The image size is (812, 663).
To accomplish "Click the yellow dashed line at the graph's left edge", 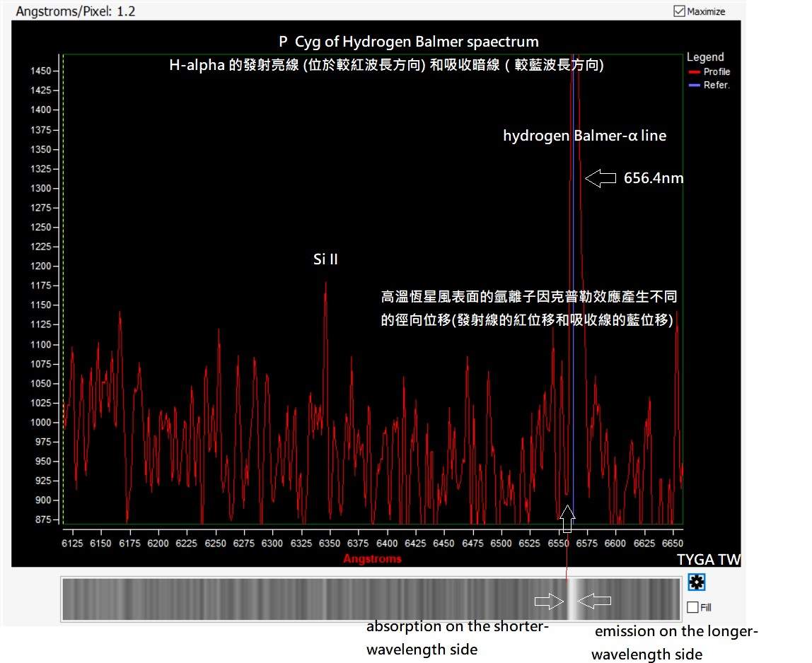I will tap(64, 283).
